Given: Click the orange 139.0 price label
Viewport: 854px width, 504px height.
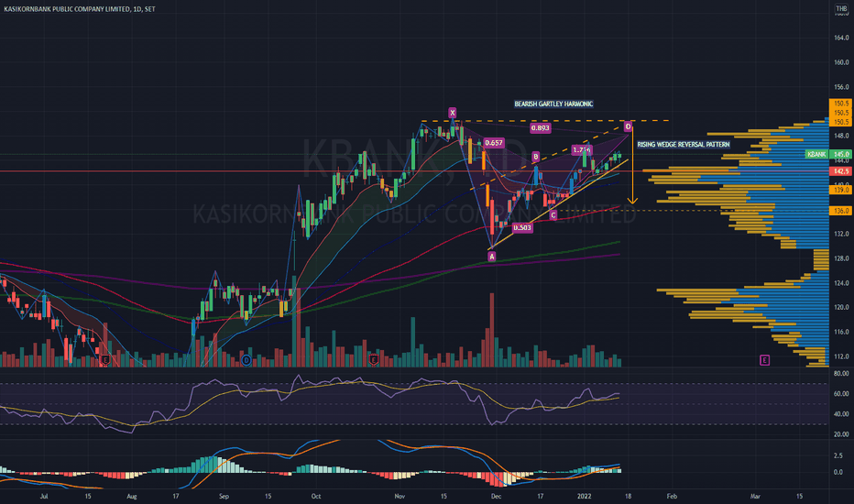Looking at the screenshot, I should tap(840, 190).
